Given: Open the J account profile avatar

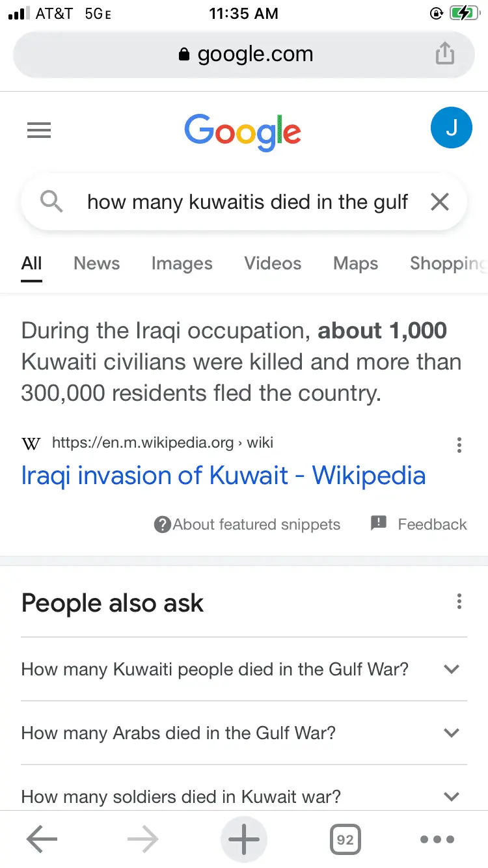Looking at the screenshot, I should (x=451, y=128).
